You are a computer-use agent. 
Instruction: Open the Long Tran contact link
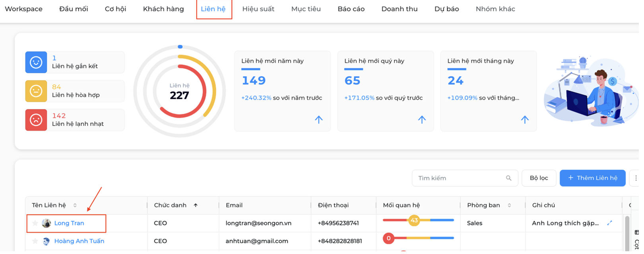click(69, 223)
